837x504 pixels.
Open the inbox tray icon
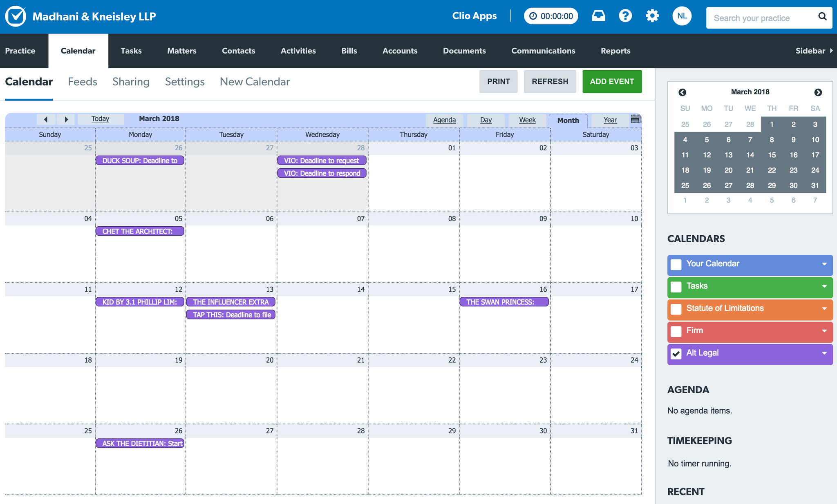(598, 16)
